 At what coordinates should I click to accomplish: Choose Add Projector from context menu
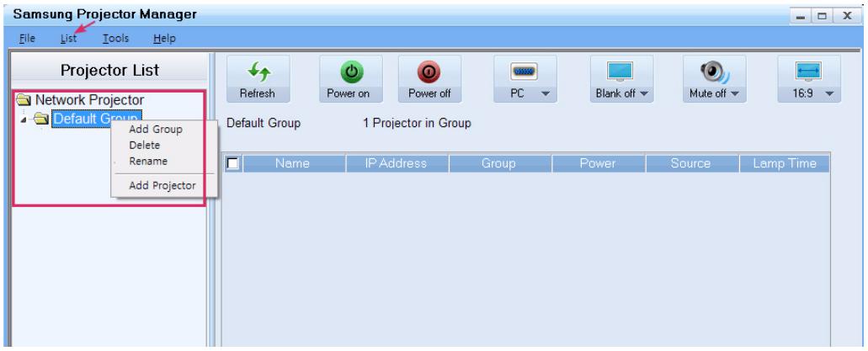click(163, 185)
